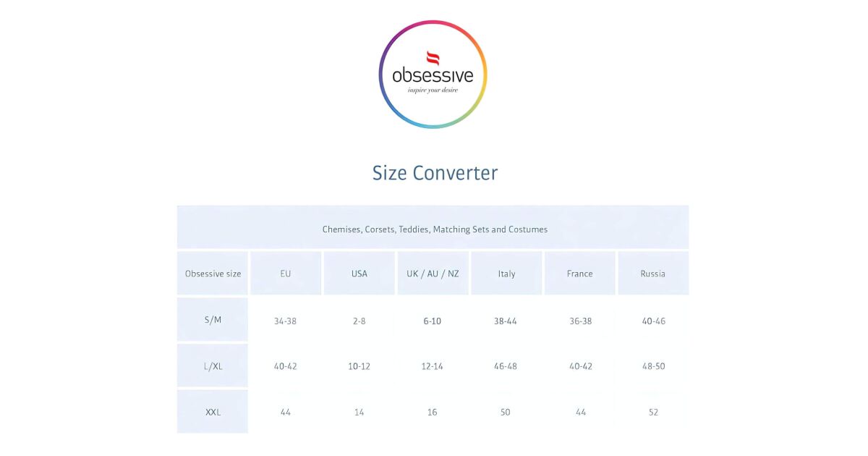The image size is (868, 456).
Task: Select the Chemises, Corsets, Teddies header row
Action: click(434, 229)
